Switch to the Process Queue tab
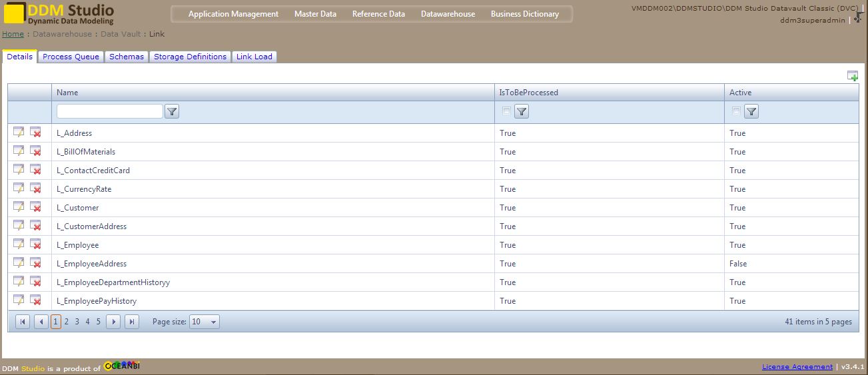The image size is (868, 375). tap(71, 57)
